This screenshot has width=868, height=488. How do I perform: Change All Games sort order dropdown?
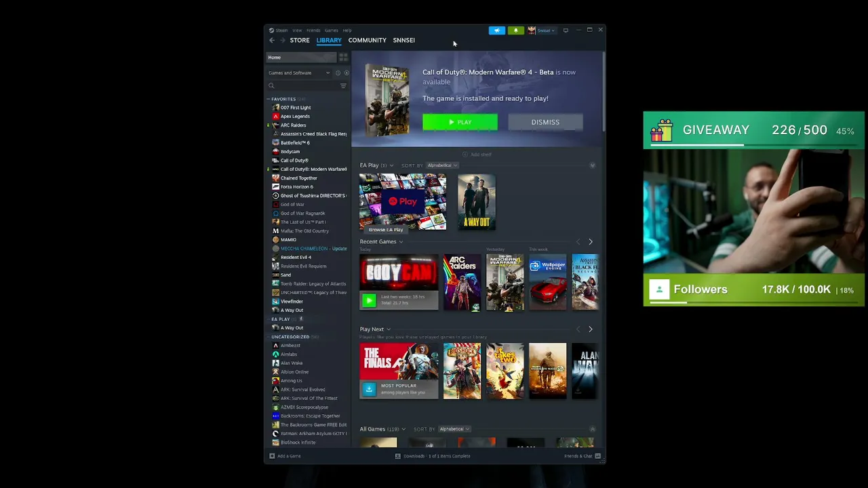(x=454, y=429)
